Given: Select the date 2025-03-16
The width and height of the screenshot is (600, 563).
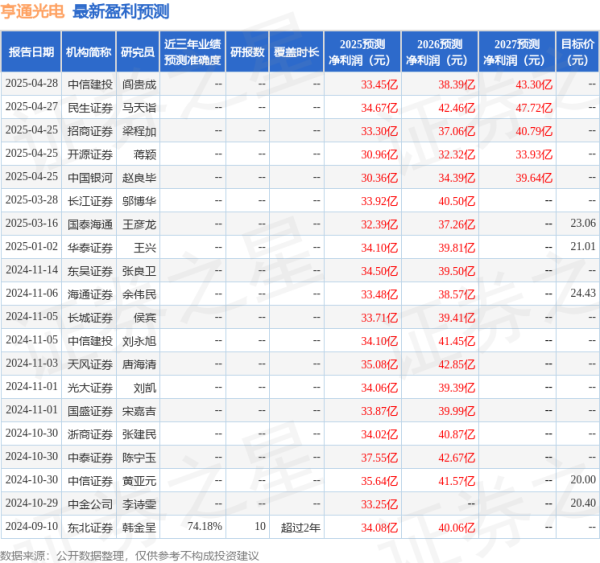Looking at the screenshot, I should click(31, 223).
